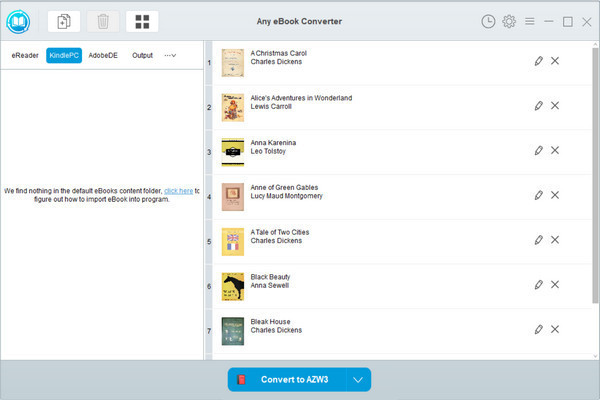Click Alice's Adventures in Wonderland cover thumbnail
Screen dimensions: 600x400
click(233, 108)
